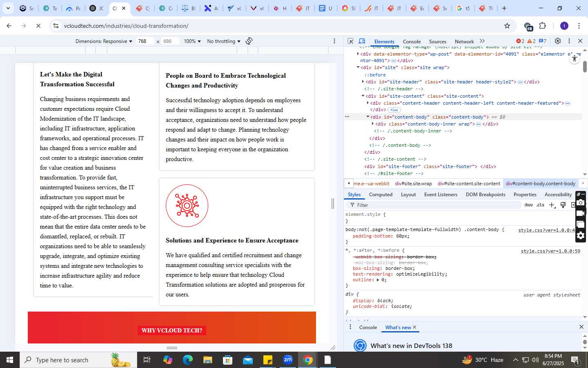The height and width of the screenshot is (368, 588).
Task: Click the camera screenshot overlay icon
Action: point(581,203)
